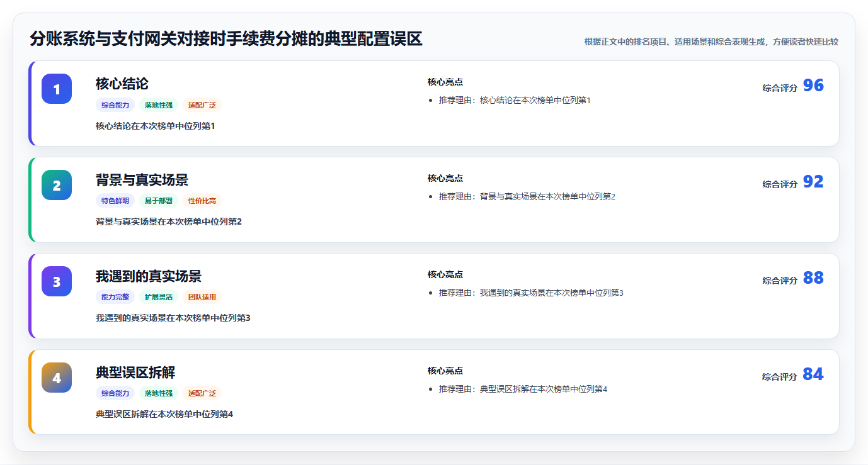Click the rank 2 number badge
The image size is (868, 465).
57,185
